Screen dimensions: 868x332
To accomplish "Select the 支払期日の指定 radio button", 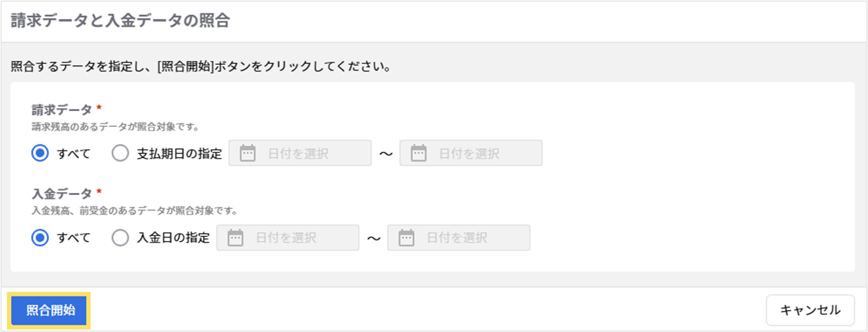I will [x=121, y=153].
